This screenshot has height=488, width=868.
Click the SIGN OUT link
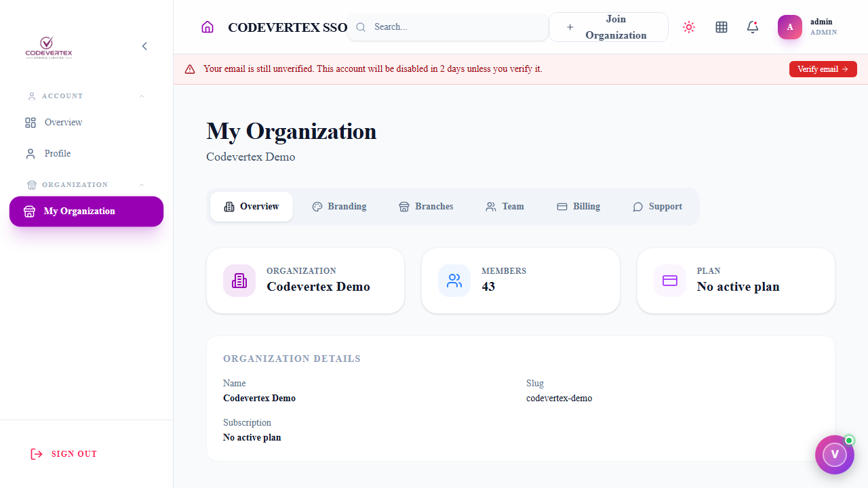(64, 454)
